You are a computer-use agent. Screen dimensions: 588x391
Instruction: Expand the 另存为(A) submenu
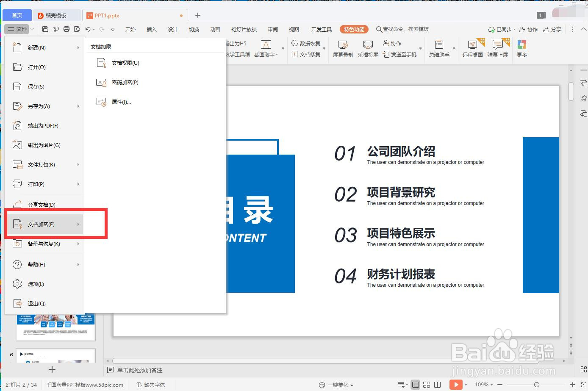[78, 106]
